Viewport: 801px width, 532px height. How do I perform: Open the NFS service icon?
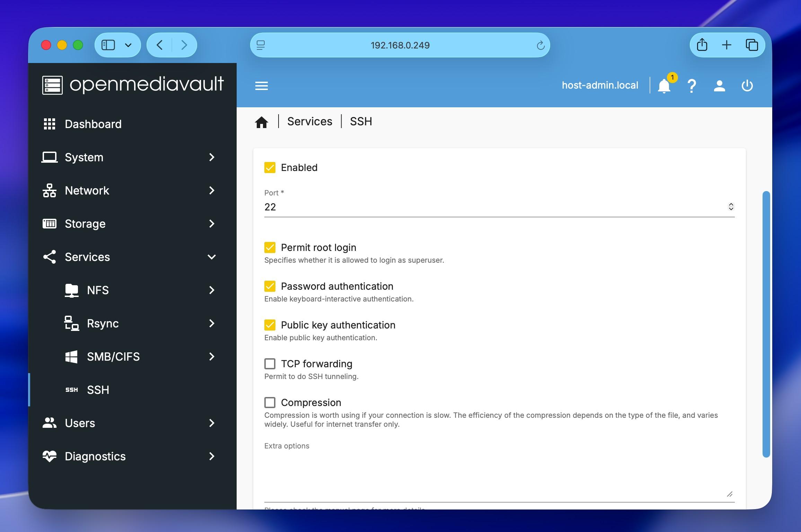point(71,290)
